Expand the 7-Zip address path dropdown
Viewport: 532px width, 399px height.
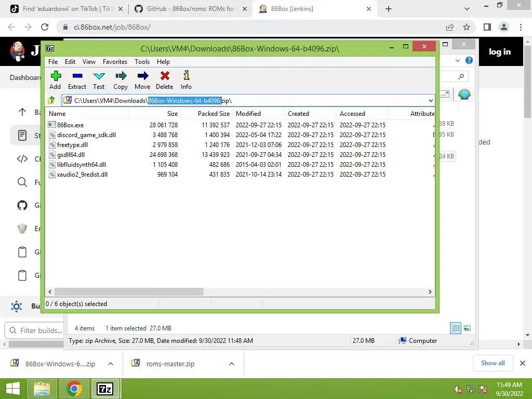click(x=431, y=101)
